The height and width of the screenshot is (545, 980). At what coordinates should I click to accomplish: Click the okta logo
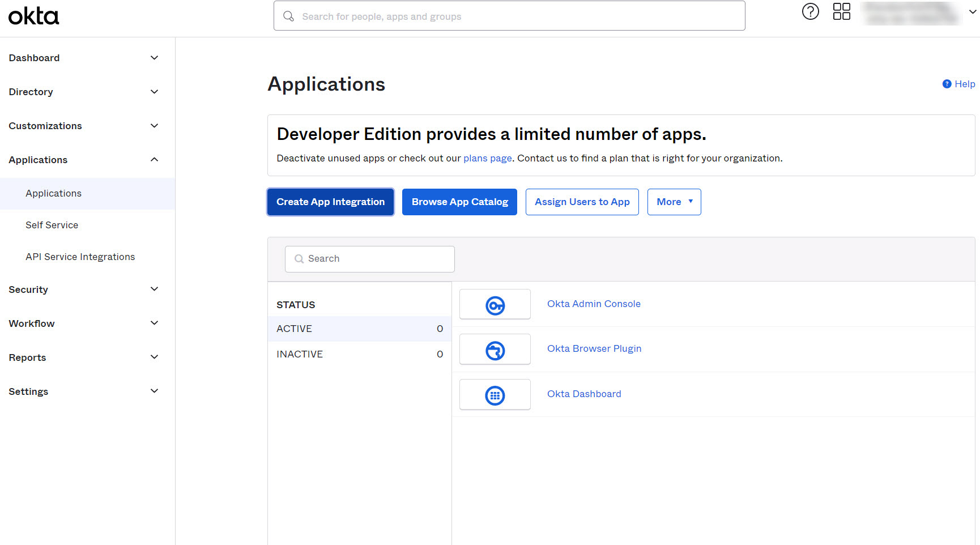point(33,16)
